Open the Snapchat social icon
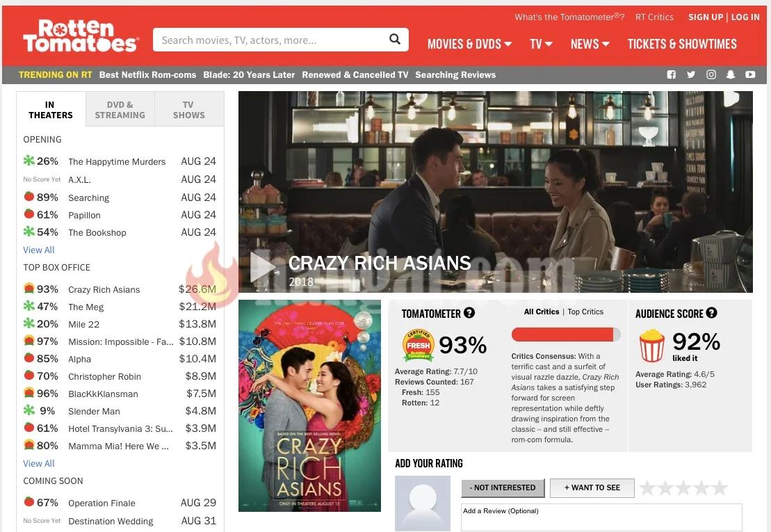Image resolution: width=771 pixels, height=532 pixels. pyautogui.click(x=731, y=75)
